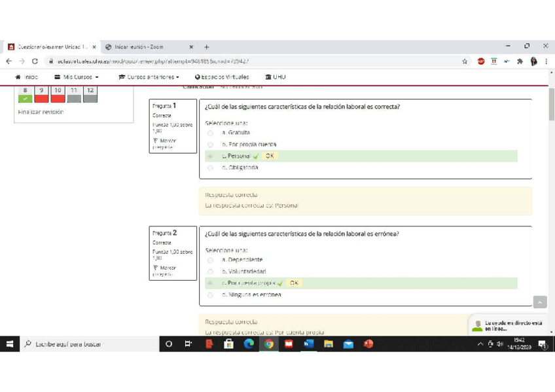Image resolution: width=555 pixels, height=392 pixels.
Task: Launch PowerPoint from the taskbar
Action: coord(368,344)
